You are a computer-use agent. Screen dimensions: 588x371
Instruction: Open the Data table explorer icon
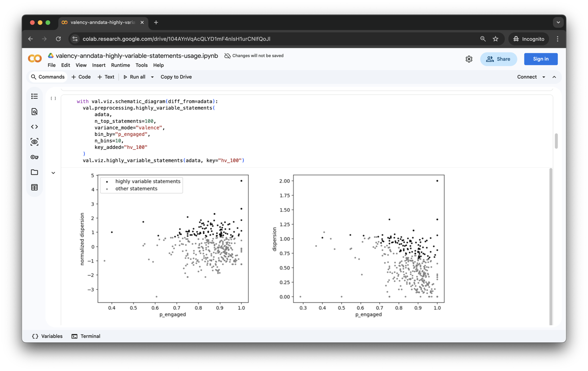34,187
